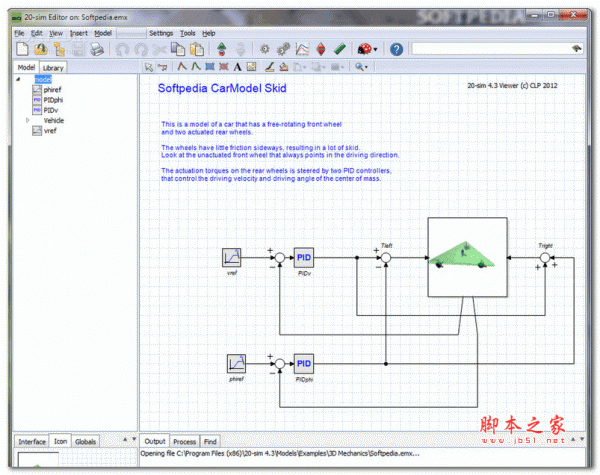Click the Open file icon
Image resolution: width=600 pixels, height=475 pixels.
[41, 49]
